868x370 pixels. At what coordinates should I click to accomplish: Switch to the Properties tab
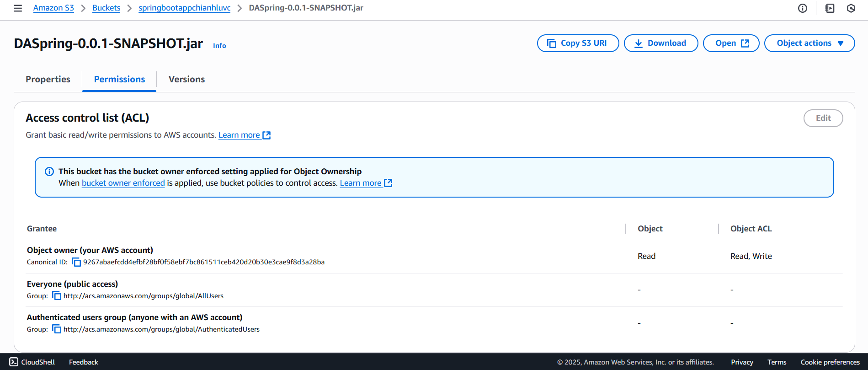(48, 79)
